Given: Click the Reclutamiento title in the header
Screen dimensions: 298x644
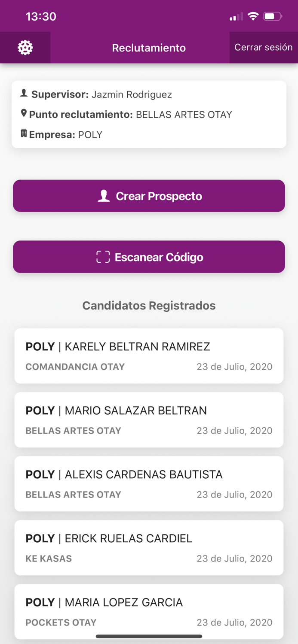Looking at the screenshot, I should pyautogui.click(x=149, y=48).
